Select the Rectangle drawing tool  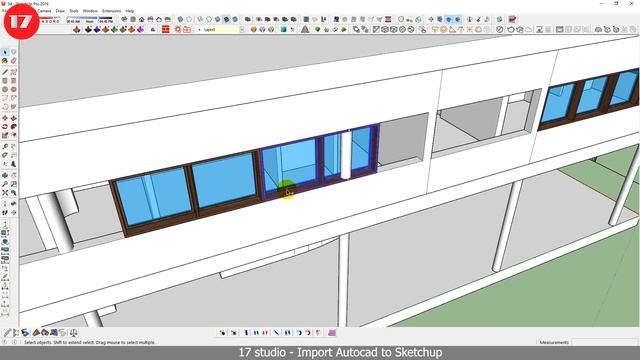pos(5,80)
